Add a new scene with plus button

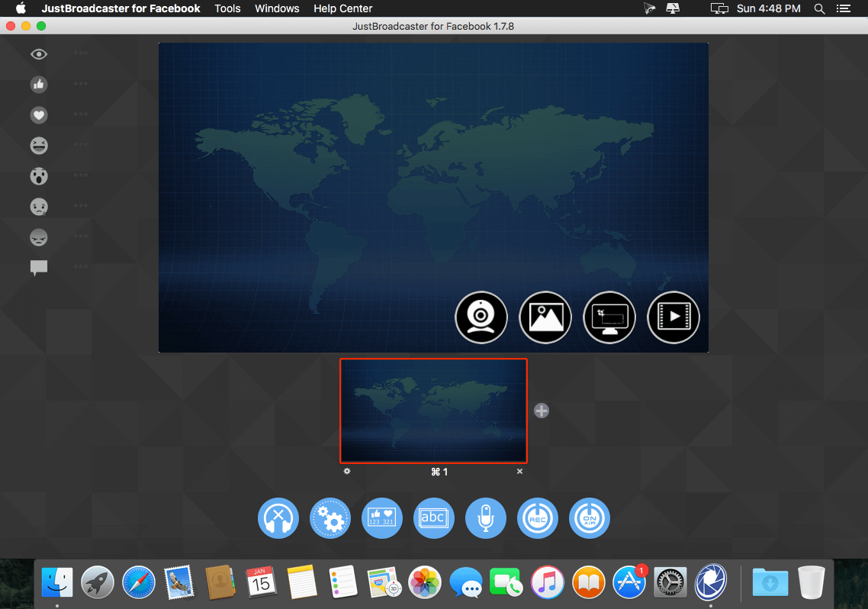coord(542,411)
